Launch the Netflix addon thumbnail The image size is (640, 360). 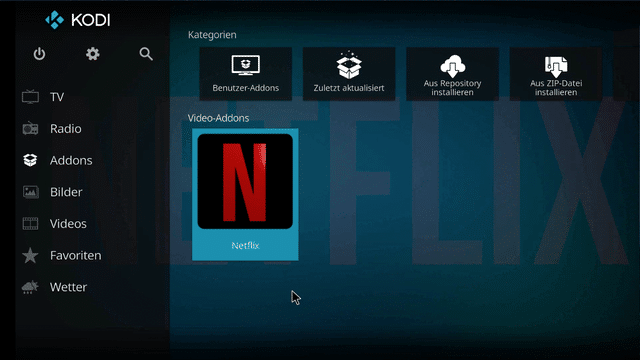245,194
